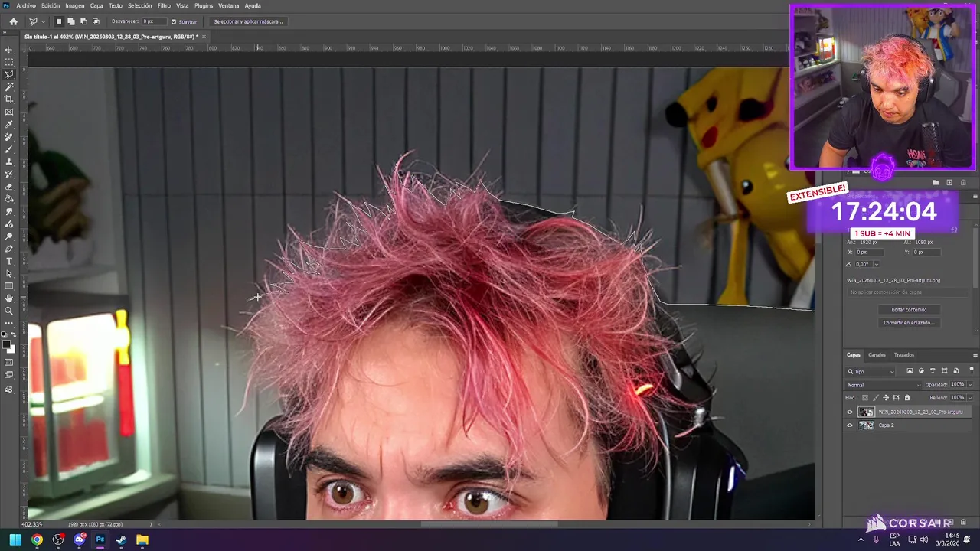Viewport: 980px width, 551px height.
Task: Toggle the Suavizar checkbox
Action: pyautogui.click(x=174, y=21)
